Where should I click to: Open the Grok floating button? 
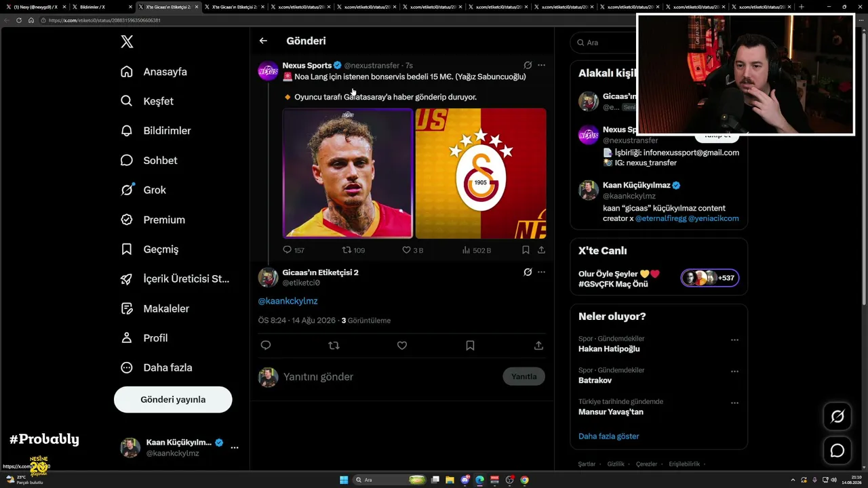point(837,416)
